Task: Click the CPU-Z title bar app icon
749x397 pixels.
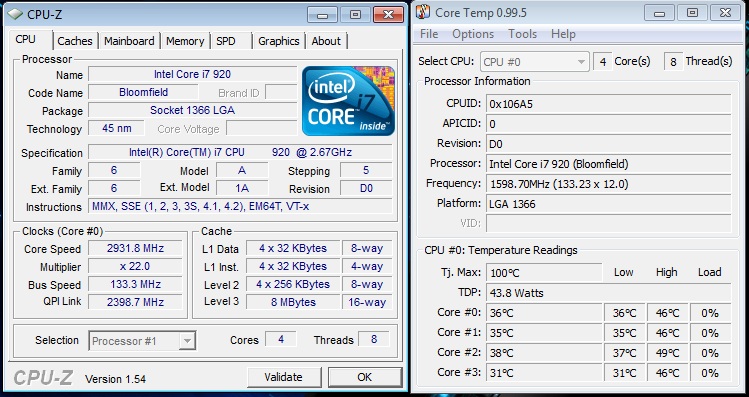Action: (x=15, y=14)
